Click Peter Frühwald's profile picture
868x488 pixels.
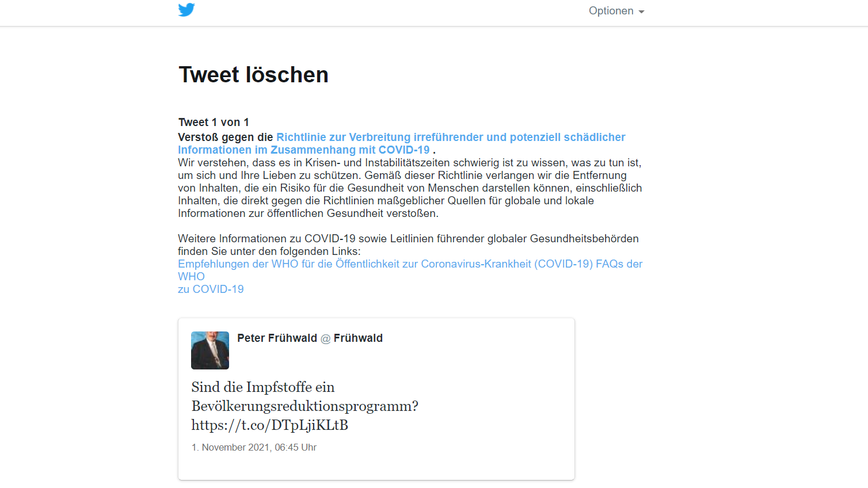coord(210,350)
